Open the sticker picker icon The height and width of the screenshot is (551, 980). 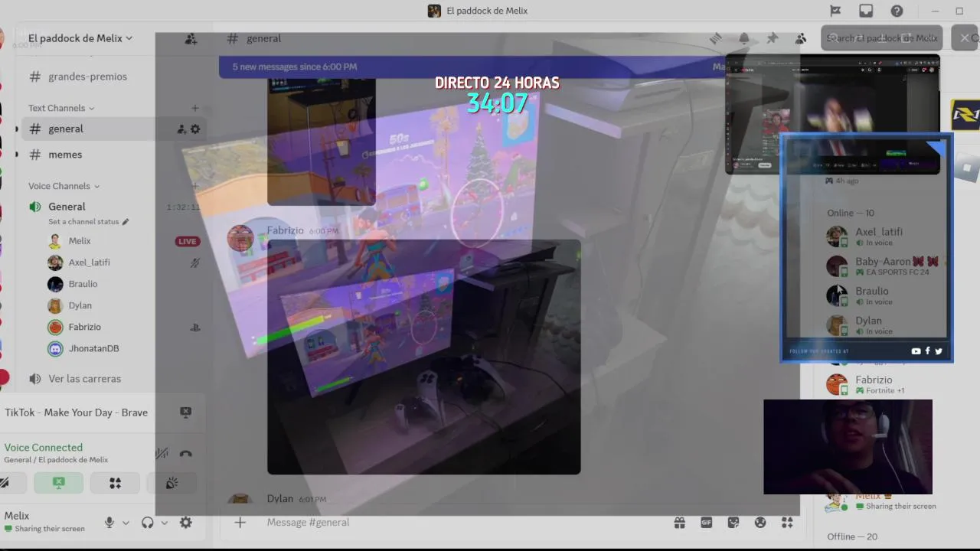[733, 523]
